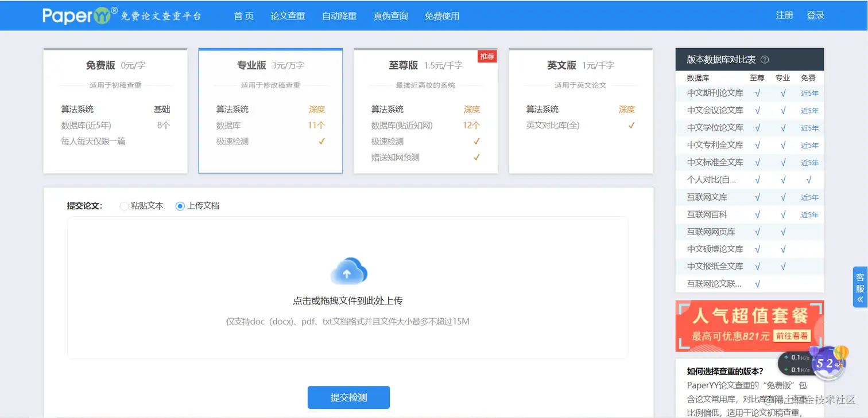
Task: Click 前往看看 on promo banner
Action: tap(792, 336)
